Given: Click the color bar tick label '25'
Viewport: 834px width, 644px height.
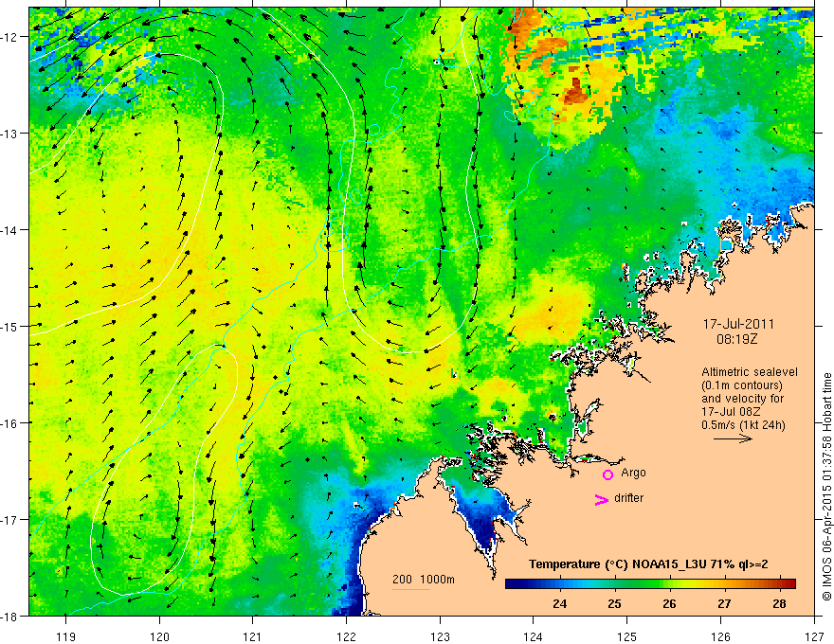Looking at the screenshot, I should click(614, 603).
